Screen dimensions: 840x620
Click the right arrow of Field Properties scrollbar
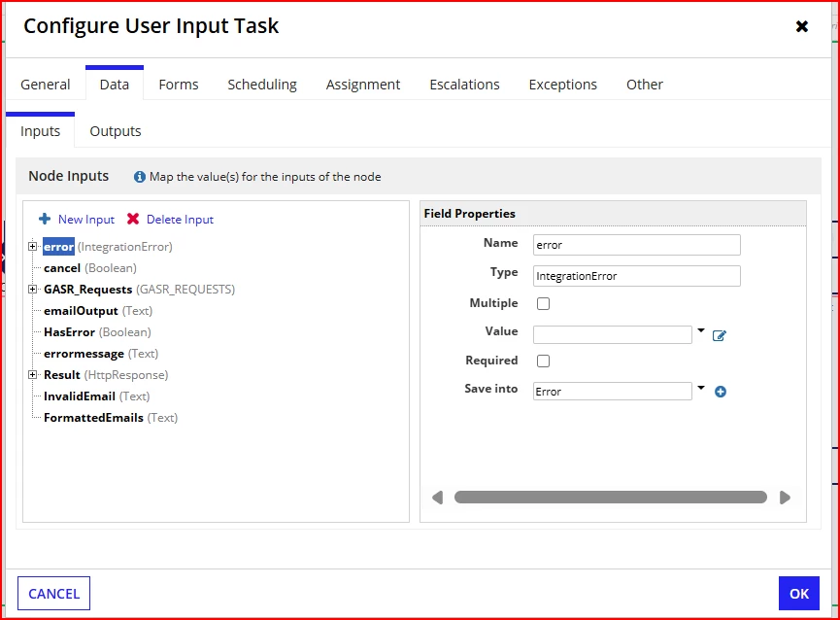[x=785, y=498]
